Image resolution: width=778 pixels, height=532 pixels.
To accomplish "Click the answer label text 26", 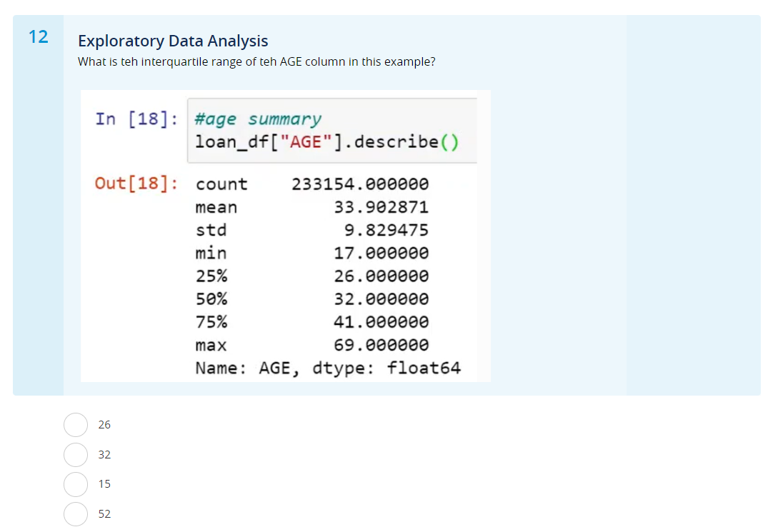I will [104, 424].
